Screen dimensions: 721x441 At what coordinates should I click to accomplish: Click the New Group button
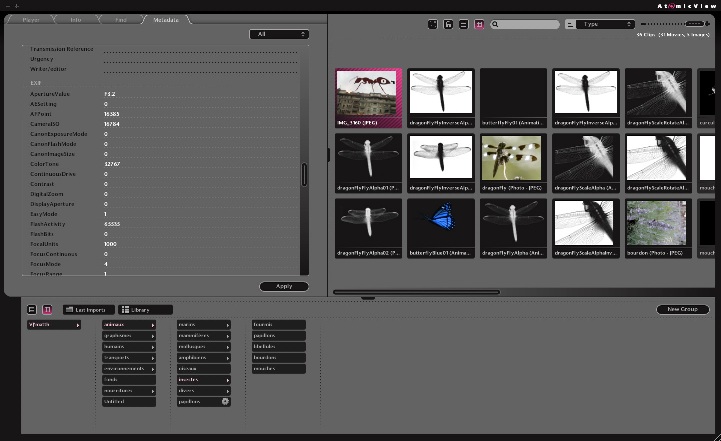tap(682, 309)
